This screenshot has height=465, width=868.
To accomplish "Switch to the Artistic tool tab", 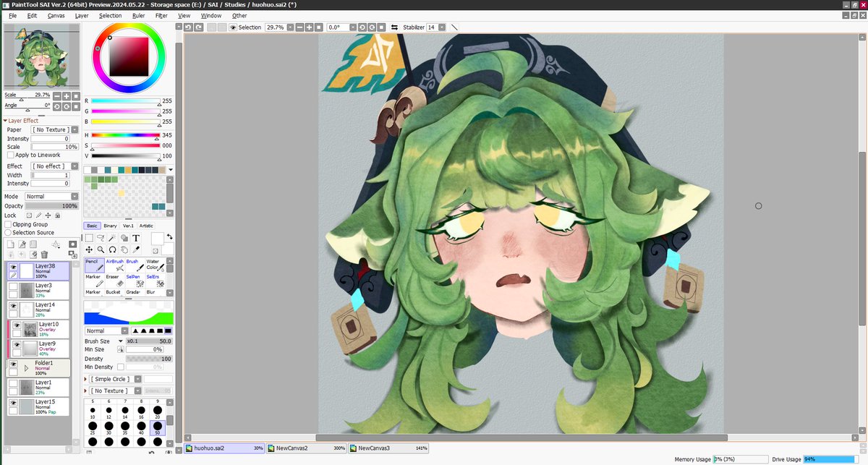I will point(146,226).
